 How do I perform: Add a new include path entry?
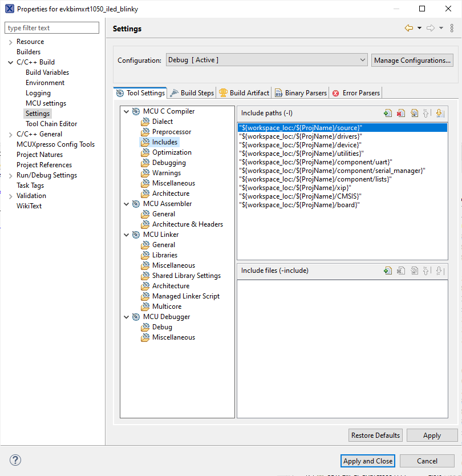[388, 113]
